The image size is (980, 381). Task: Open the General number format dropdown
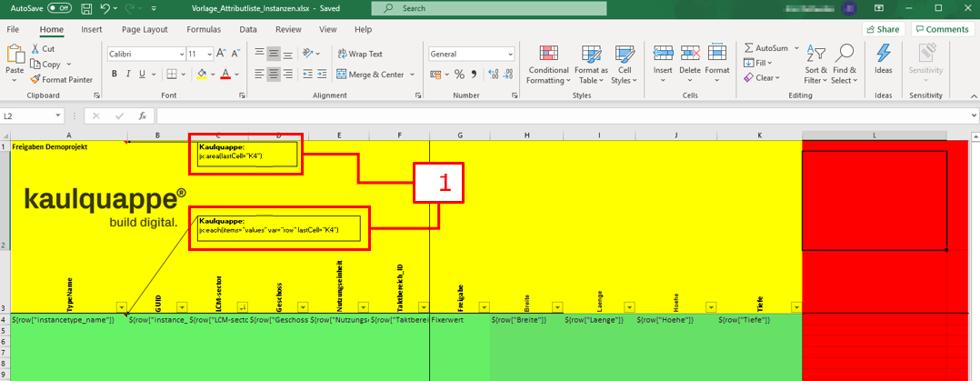click(x=510, y=55)
